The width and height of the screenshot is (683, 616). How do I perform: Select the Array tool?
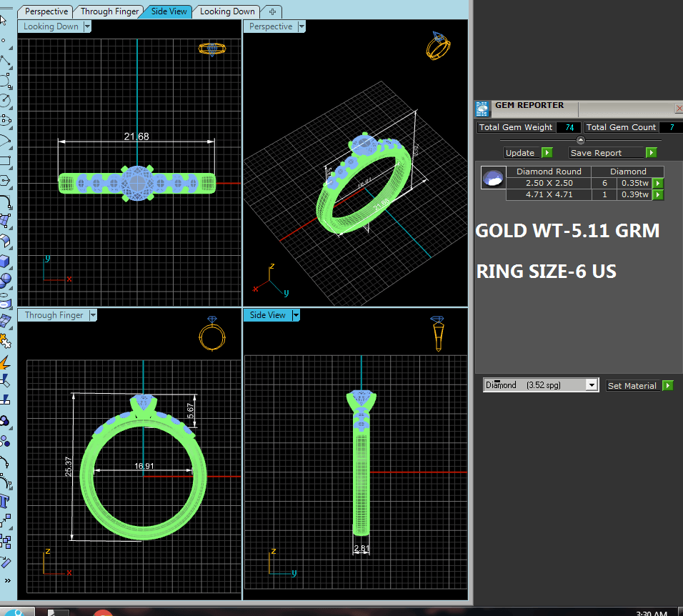(5, 542)
